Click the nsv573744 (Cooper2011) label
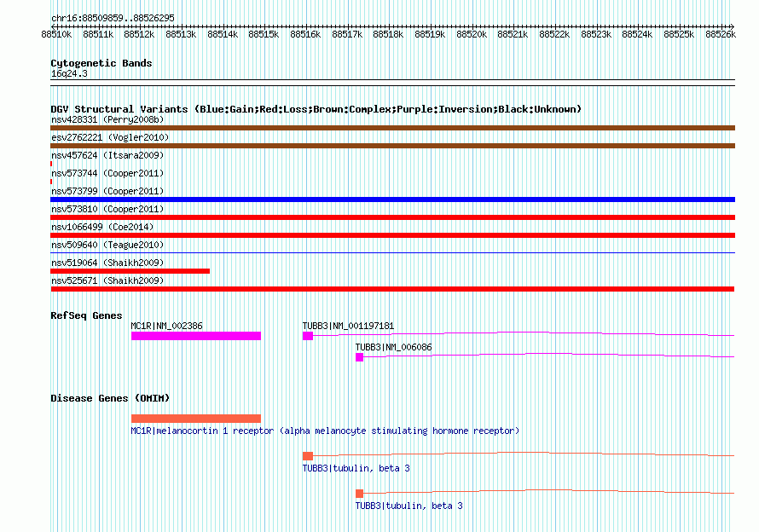 pos(107,173)
